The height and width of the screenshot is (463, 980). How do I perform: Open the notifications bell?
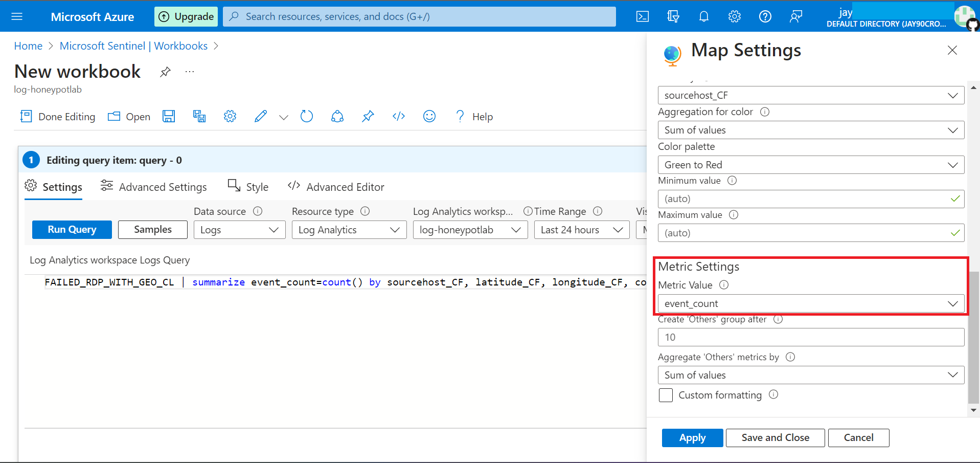click(x=704, y=16)
